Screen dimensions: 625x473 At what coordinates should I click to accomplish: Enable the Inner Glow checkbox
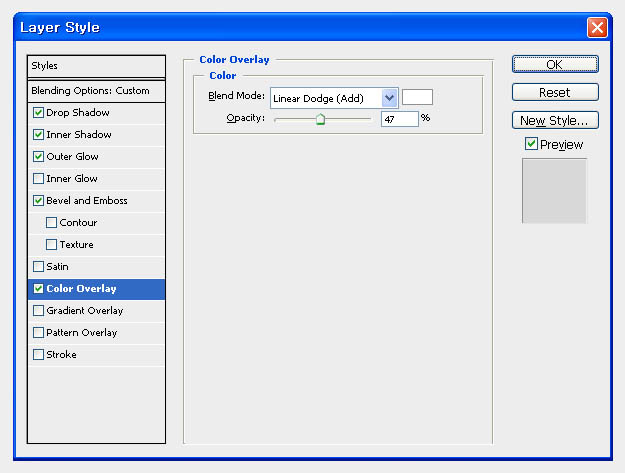tap(38, 179)
